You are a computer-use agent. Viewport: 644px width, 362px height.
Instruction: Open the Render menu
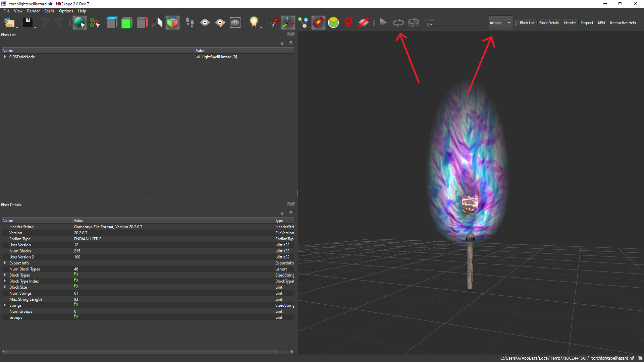tap(33, 11)
